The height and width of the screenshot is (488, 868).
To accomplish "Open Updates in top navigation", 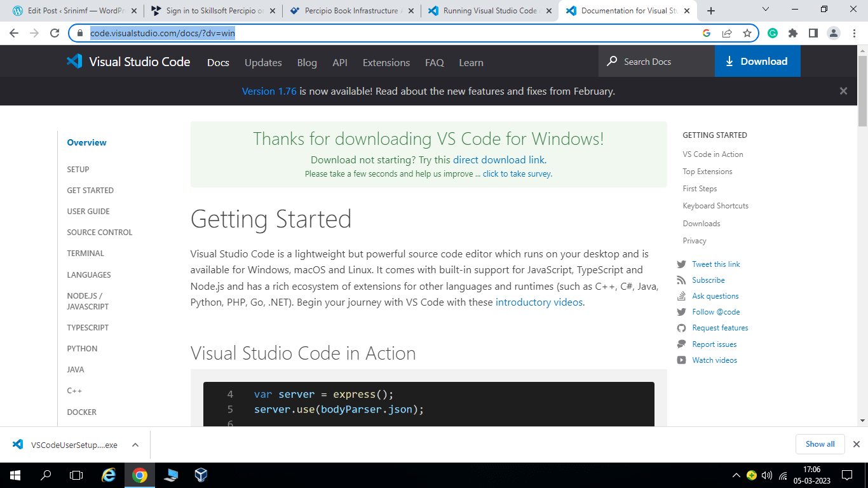I will pyautogui.click(x=263, y=62).
